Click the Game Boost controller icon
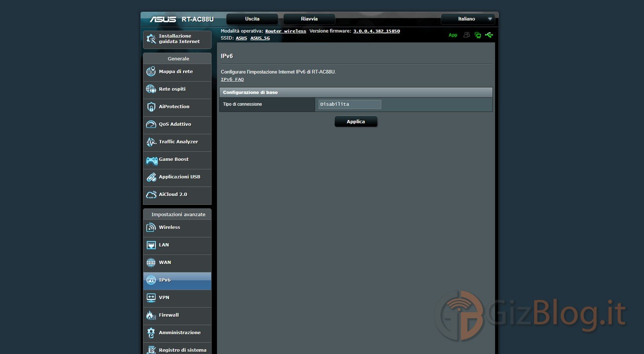 [x=152, y=161]
